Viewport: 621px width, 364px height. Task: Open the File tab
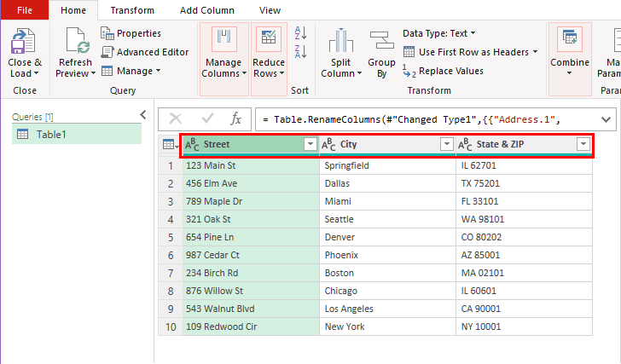25,10
